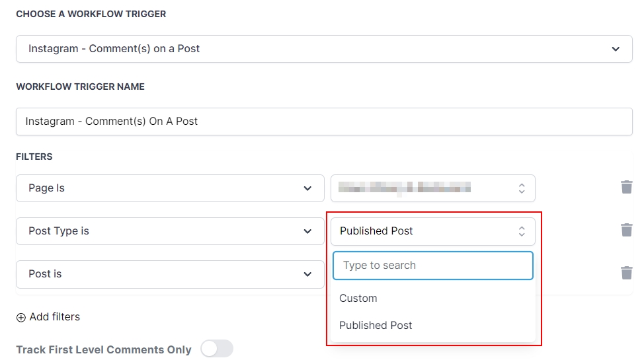Image resolution: width=644 pixels, height=360 pixels.
Task: Click up-down arrows on page value selector
Action: 522,188
